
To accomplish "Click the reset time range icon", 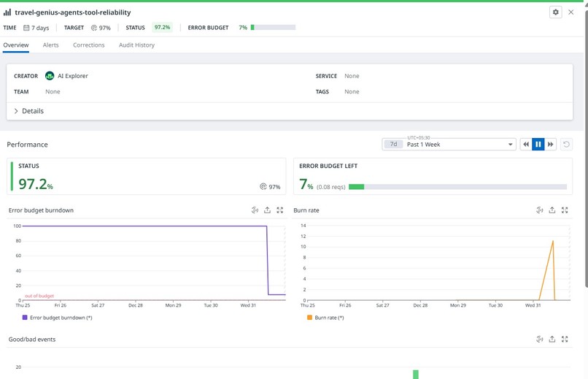I will point(566,145).
